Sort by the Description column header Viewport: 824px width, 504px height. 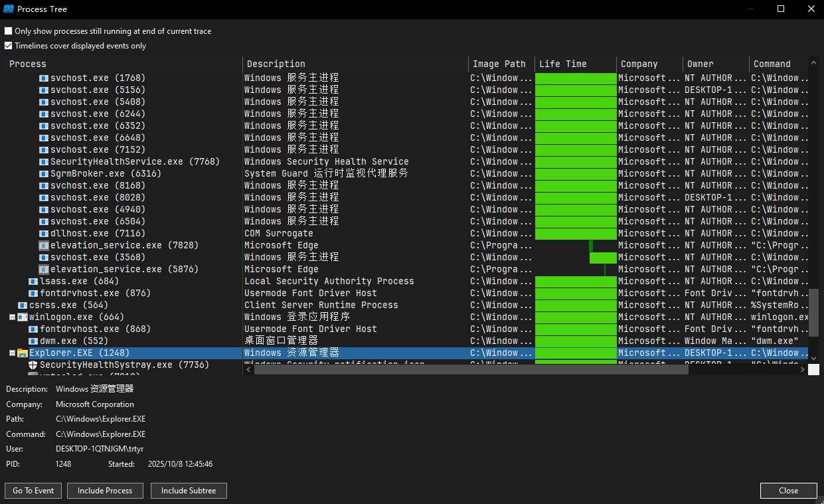pos(276,64)
